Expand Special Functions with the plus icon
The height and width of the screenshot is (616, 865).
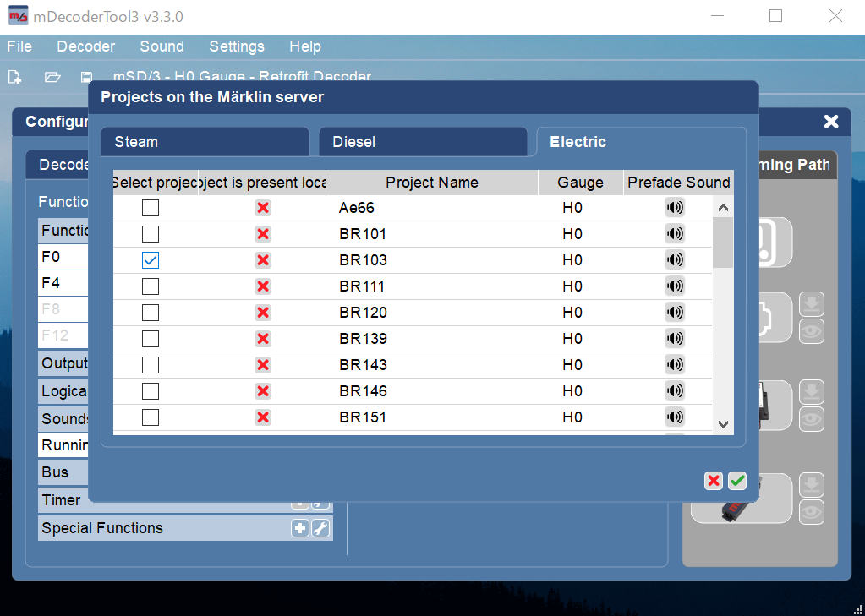point(299,528)
